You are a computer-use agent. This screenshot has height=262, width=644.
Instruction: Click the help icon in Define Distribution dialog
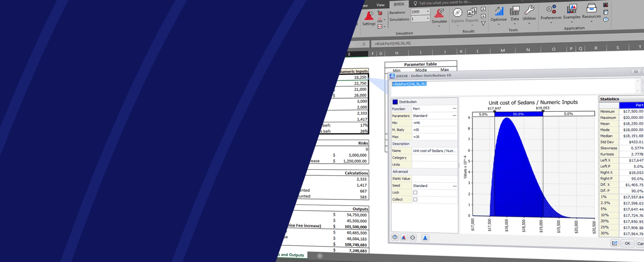click(x=395, y=237)
